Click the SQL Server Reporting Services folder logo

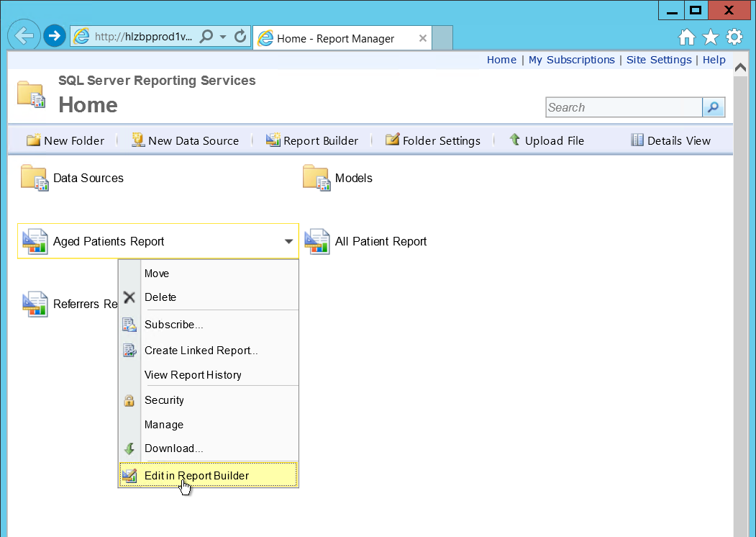(31, 94)
